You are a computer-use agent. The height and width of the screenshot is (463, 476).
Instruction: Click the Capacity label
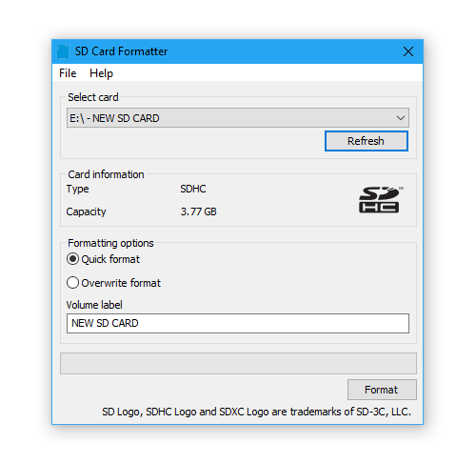pyautogui.click(x=86, y=211)
